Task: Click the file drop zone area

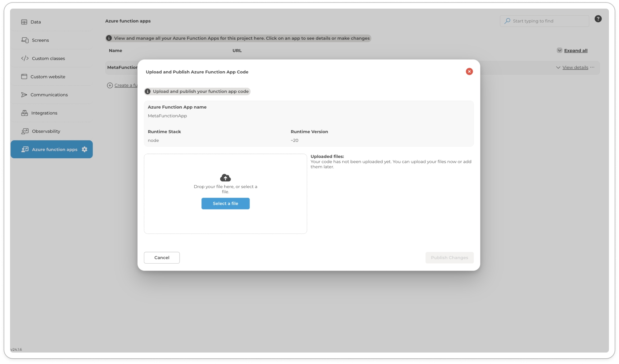Action: point(225,222)
